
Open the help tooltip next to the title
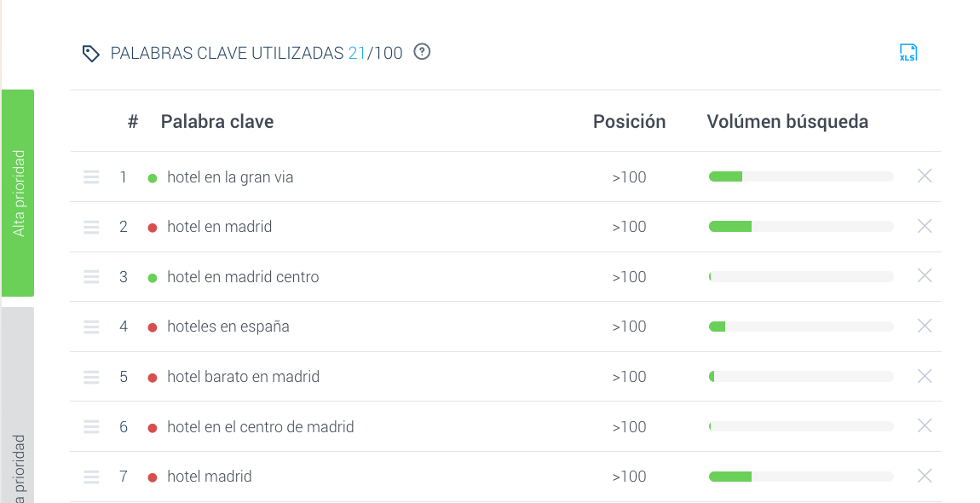pyautogui.click(x=422, y=52)
